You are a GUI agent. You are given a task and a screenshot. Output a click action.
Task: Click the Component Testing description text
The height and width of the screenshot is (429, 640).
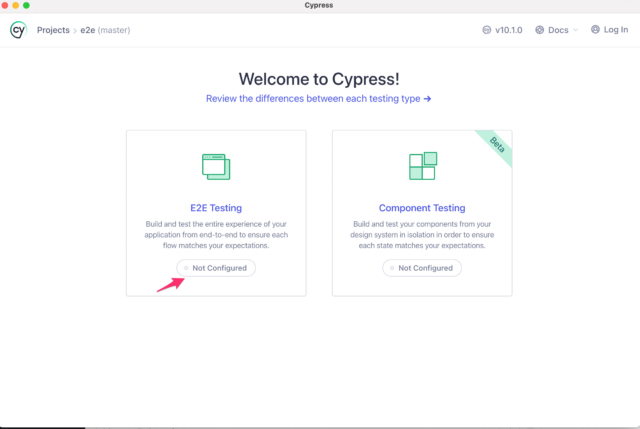pyautogui.click(x=422, y=235)
